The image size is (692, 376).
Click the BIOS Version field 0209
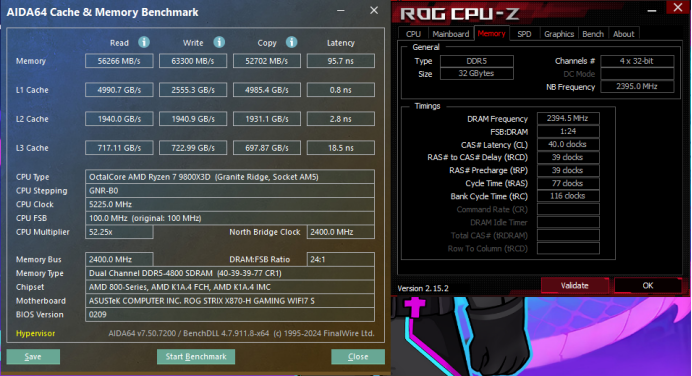(230, 315)
